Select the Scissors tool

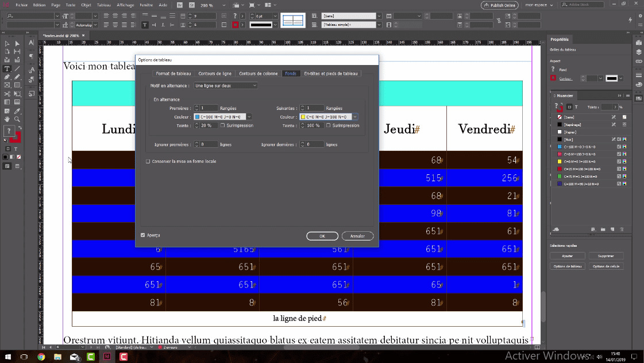tap(7, 94)
